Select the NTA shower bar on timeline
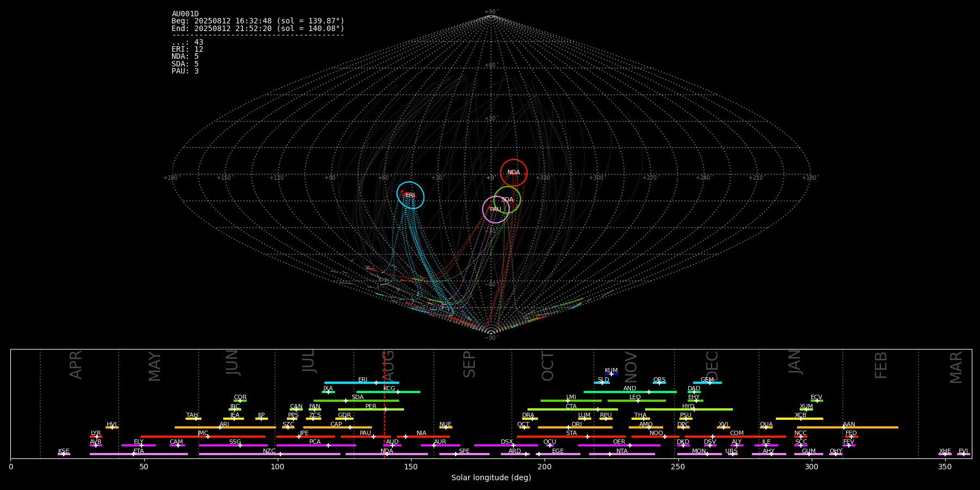980x490 pixels. 622,454
